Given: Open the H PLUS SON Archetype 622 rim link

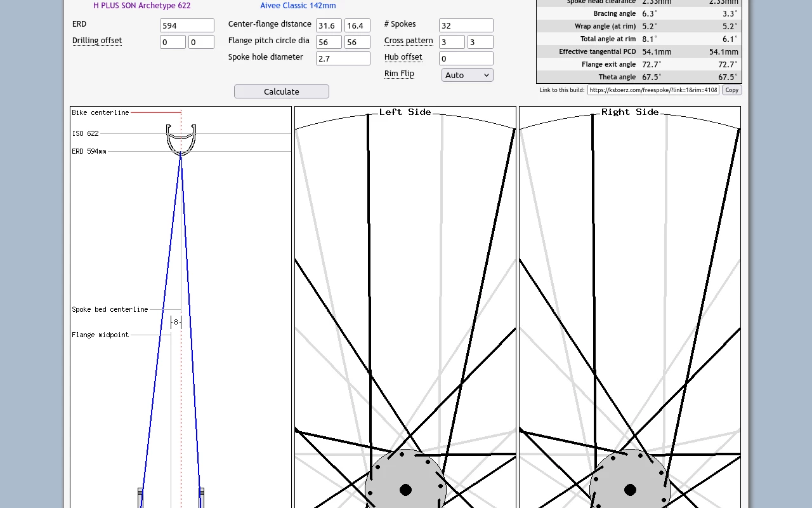Looking at the screenshot, I should pyautogui.click(x=141, y=6).
